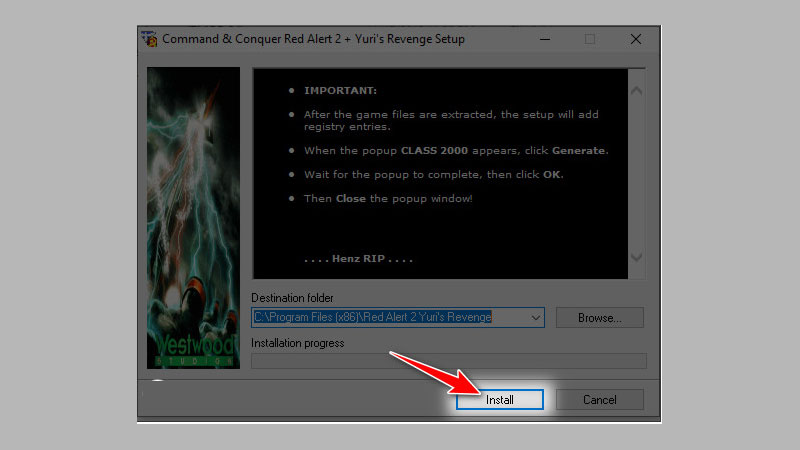Click the 'Destination folder' label

click(292, 298)
